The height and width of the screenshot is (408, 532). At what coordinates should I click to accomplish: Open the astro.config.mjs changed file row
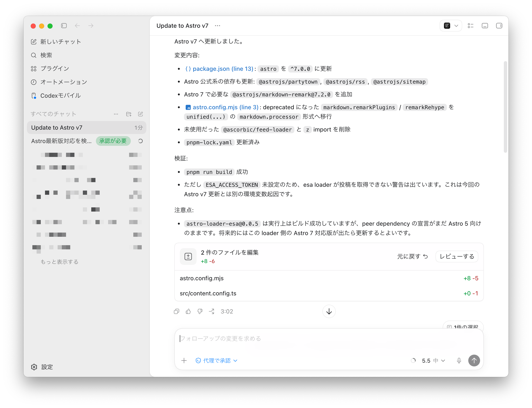329,278
